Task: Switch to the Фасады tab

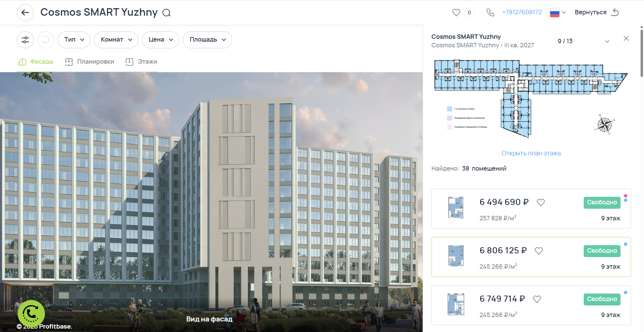Action: (x=35, y=62)
